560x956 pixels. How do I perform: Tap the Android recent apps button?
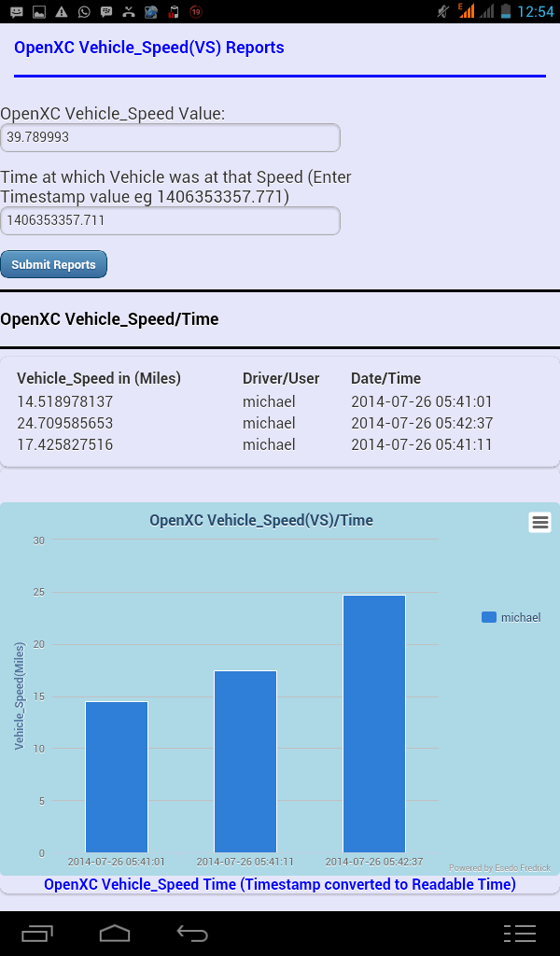click(37, 933)
